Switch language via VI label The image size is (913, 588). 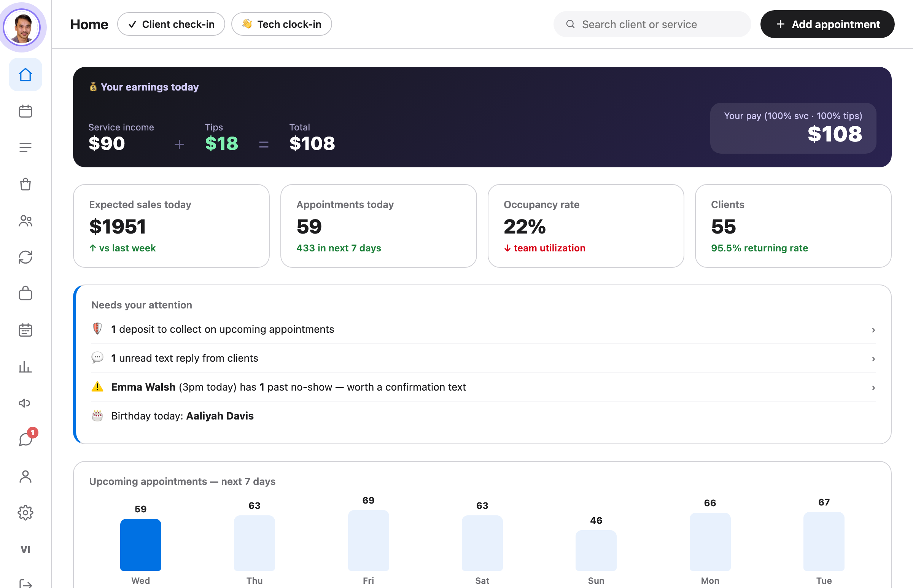click(25, 550)
